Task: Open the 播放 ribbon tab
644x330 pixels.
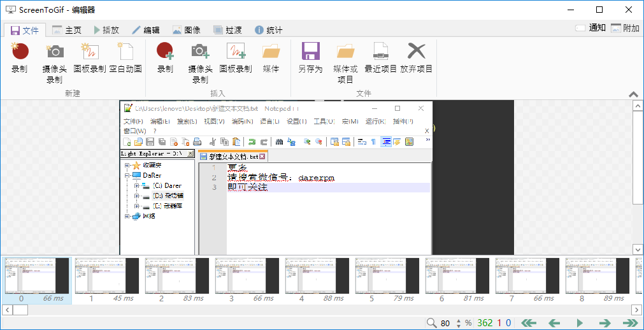Action: 106,30
